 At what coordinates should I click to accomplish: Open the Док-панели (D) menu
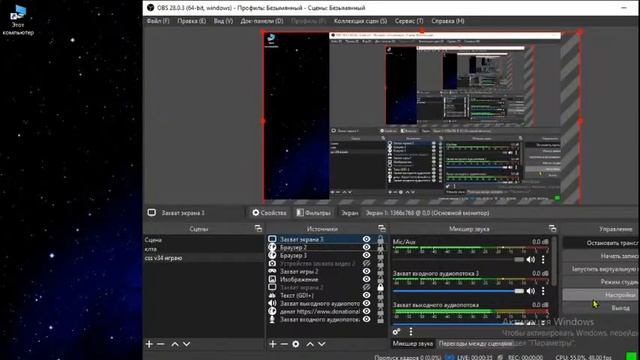click(x=262, y=21)
